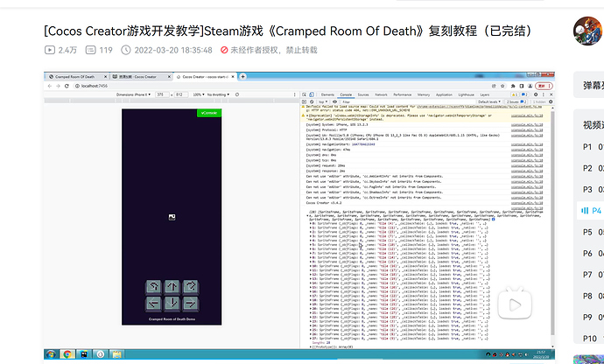Viewport: 604px width, 364px height.
Task: Click the video play overlay button
Action: click(515, 304)
